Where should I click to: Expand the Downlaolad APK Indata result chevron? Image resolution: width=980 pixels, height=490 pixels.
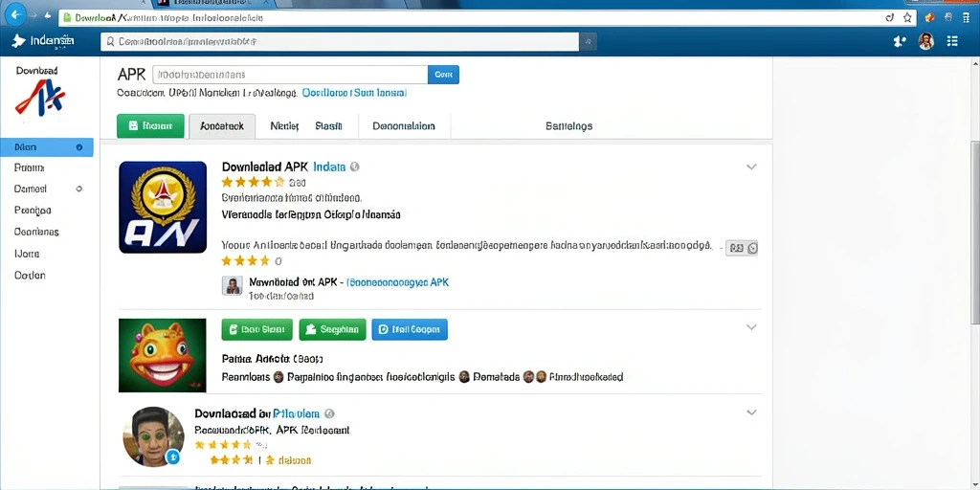pyautogui.click(x=751, y=167)
